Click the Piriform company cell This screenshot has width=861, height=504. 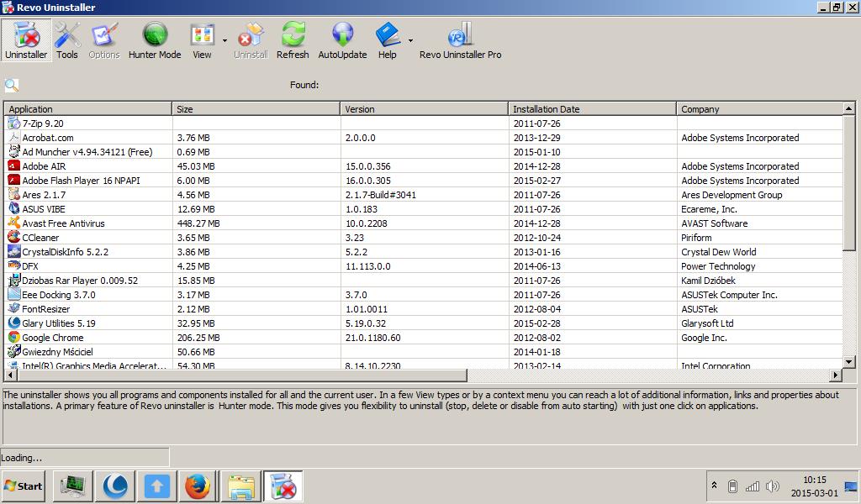pyautogui.click(x=696, y=238)
